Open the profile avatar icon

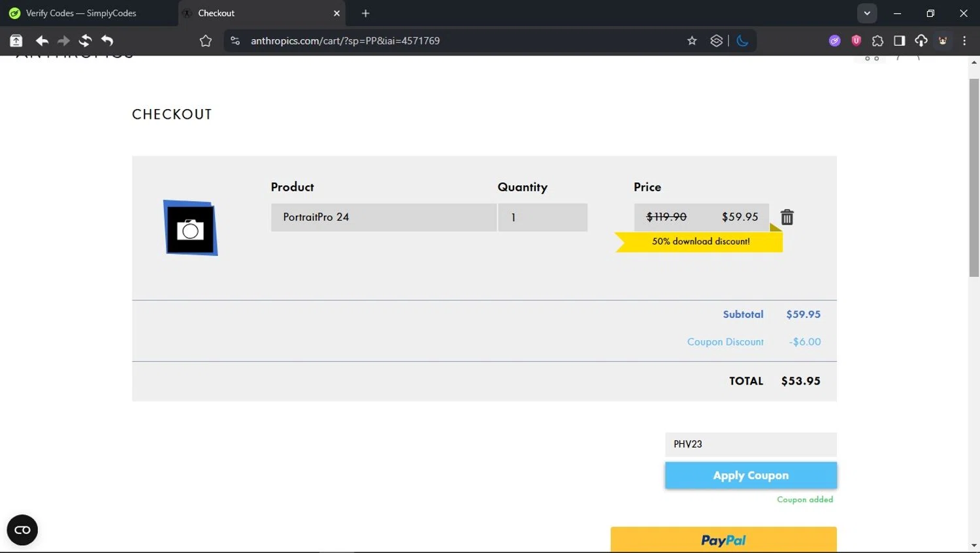click(x=943, y=40)
